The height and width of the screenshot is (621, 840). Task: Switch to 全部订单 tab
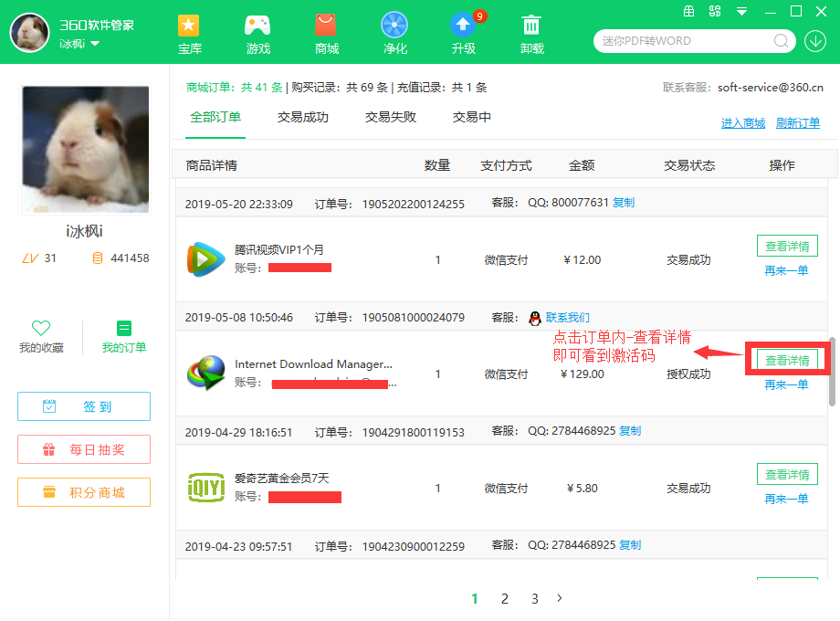(215, 117)
